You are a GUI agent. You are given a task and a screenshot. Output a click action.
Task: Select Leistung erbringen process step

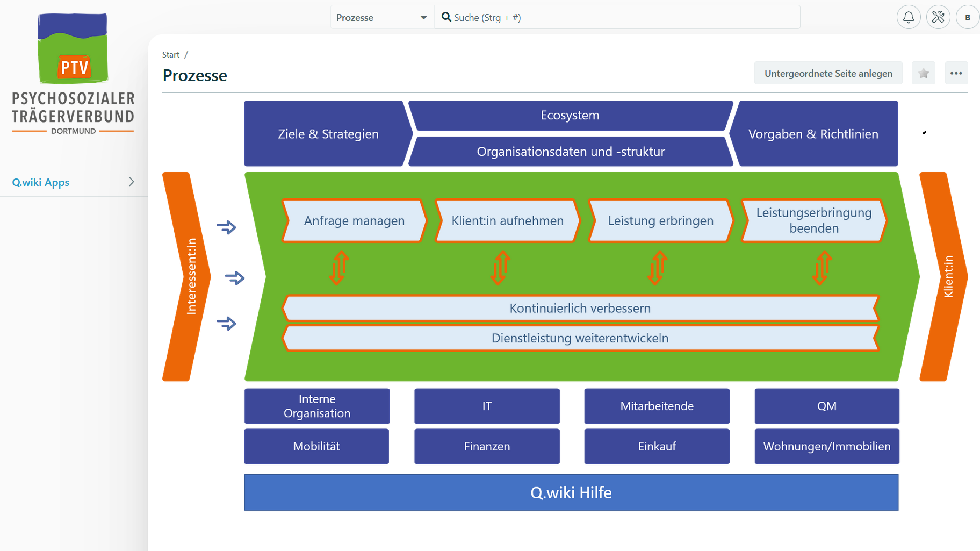pyautogui.click(x=660, y=220)
